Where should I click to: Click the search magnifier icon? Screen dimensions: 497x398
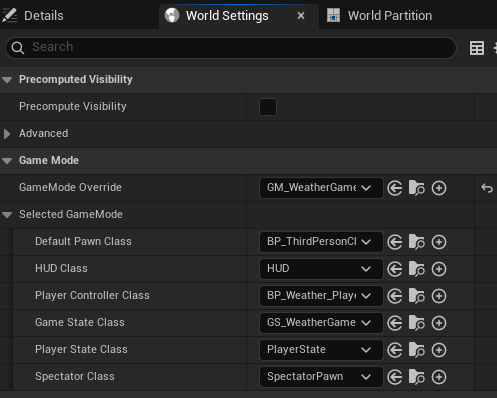[18, 48]
